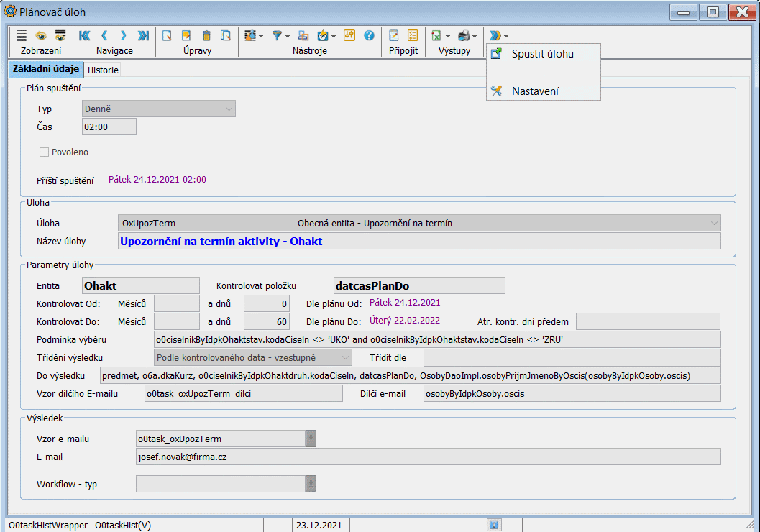Choose Nastavení in the dropdown menu
Image resolution: width=760 pixels, height=532 pixels.
(535, 91)
